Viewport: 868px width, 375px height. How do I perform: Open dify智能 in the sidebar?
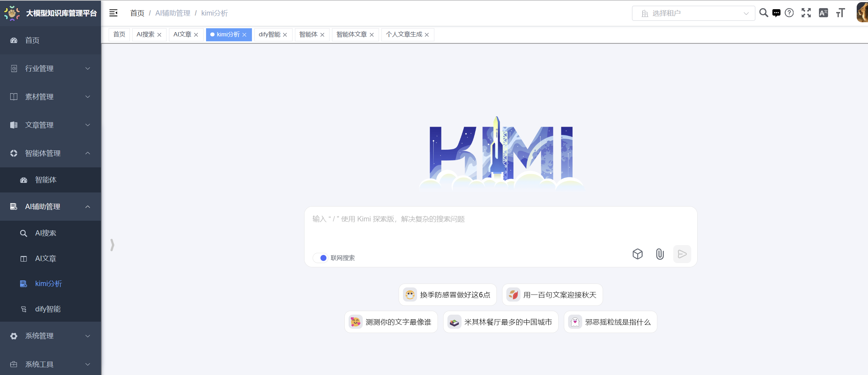point(50,309)
